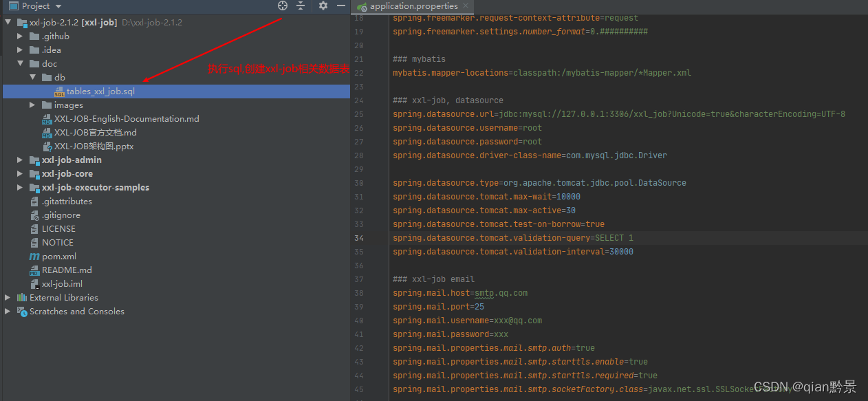Expand the xxl-job-core module
868x401 pixels.
pyautogui.click(x=21, y=174)
